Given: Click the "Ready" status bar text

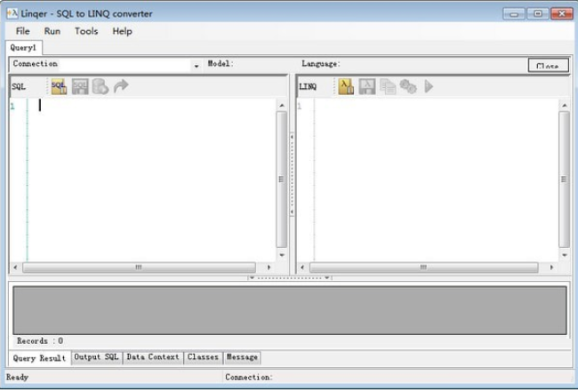Looking at the screenshot, I should 17,377.
